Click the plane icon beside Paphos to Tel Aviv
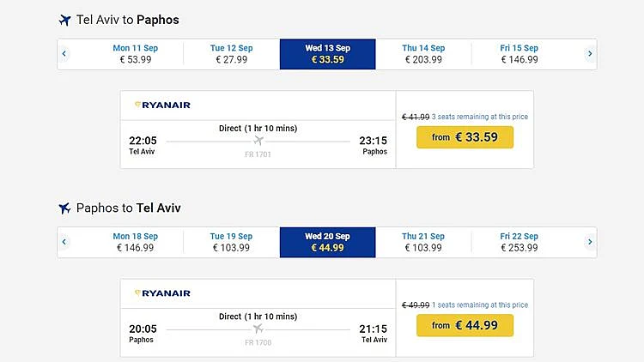The height and width of the screenshot is (362, 644). tap(64, 208)
